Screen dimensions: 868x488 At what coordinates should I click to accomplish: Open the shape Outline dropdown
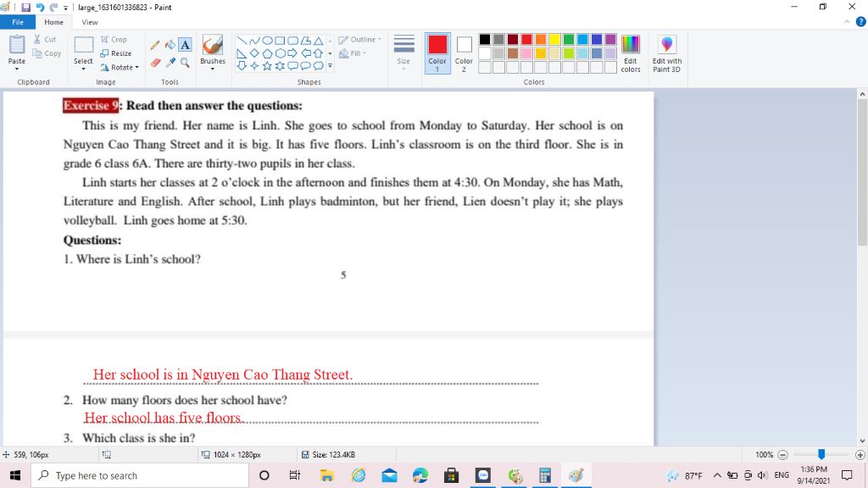(359, 39)
